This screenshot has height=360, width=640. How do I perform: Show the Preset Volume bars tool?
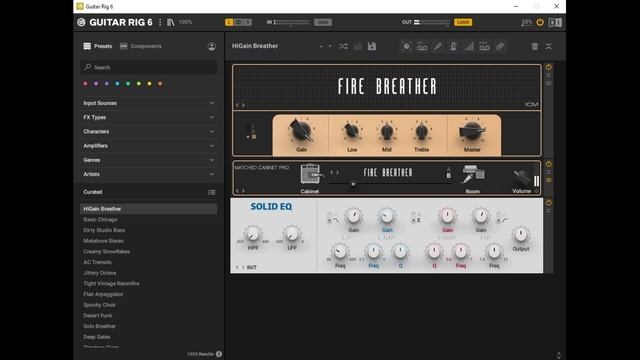point(469,46)
